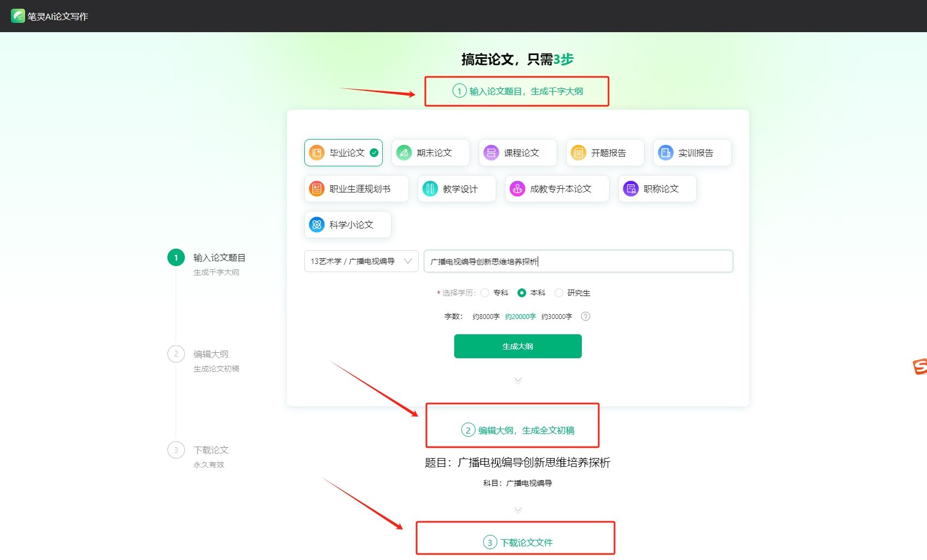Screen dimensions: 927x560
Task: Click the 生成大纲 button
Action: tap(517, 346)
